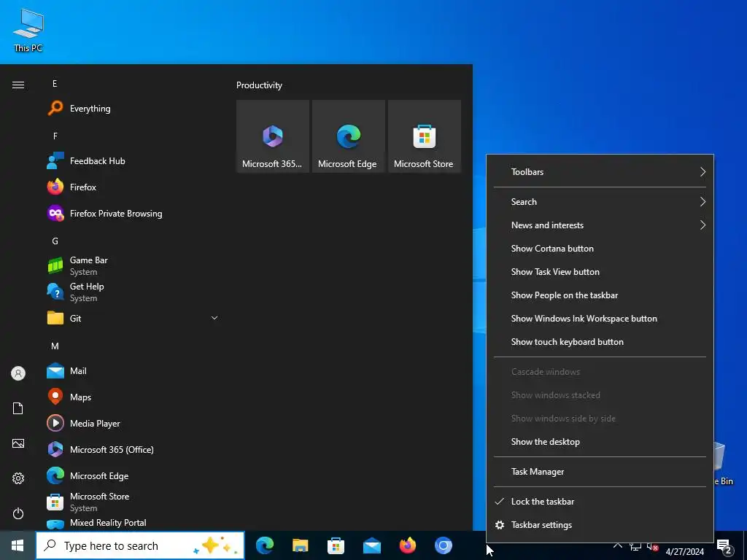The image size is (747, 560).
Task: Click the Microsoft Store productivity tile
Action: pyautogui.click(x=425, y=136)
